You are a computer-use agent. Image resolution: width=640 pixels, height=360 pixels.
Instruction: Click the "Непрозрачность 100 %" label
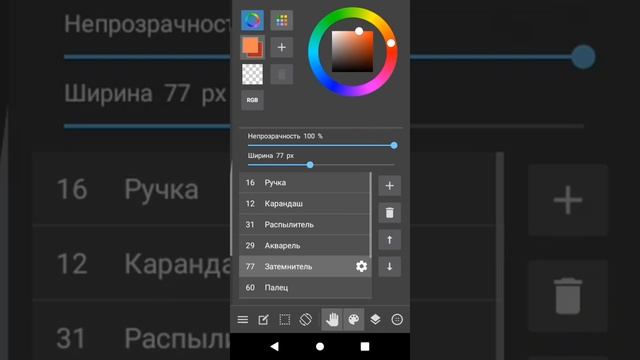[x=285, y=136]
